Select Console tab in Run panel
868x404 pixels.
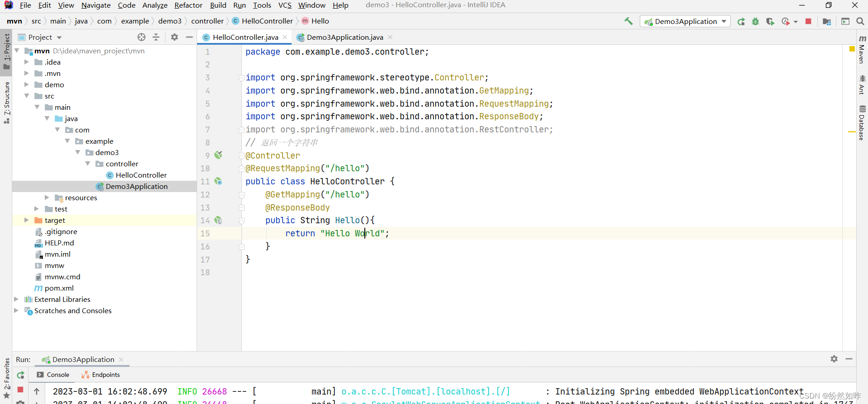(x=53, y=375)
